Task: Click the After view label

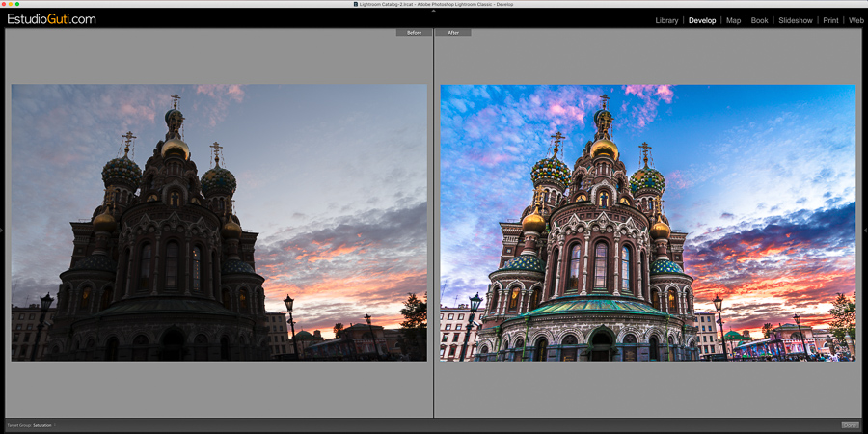Action: click(453, 33)
